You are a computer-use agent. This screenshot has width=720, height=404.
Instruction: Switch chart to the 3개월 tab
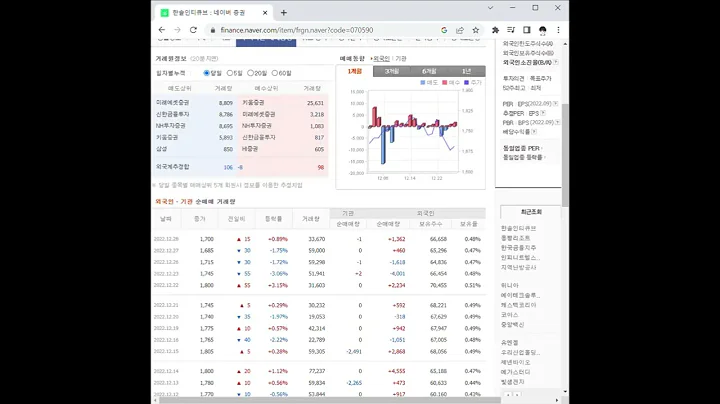(x=392, y=71)
